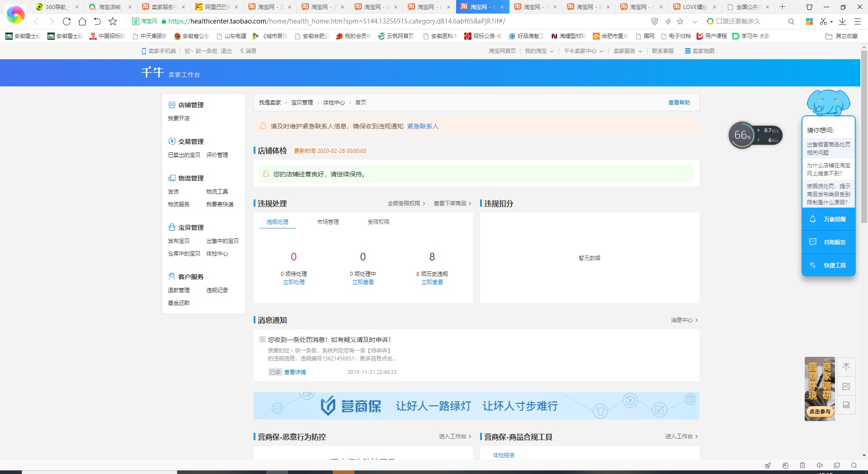Switch to 阿里巴巴 browser tab
The height and width of the screenshot is (474, 868).
(217, 7)
